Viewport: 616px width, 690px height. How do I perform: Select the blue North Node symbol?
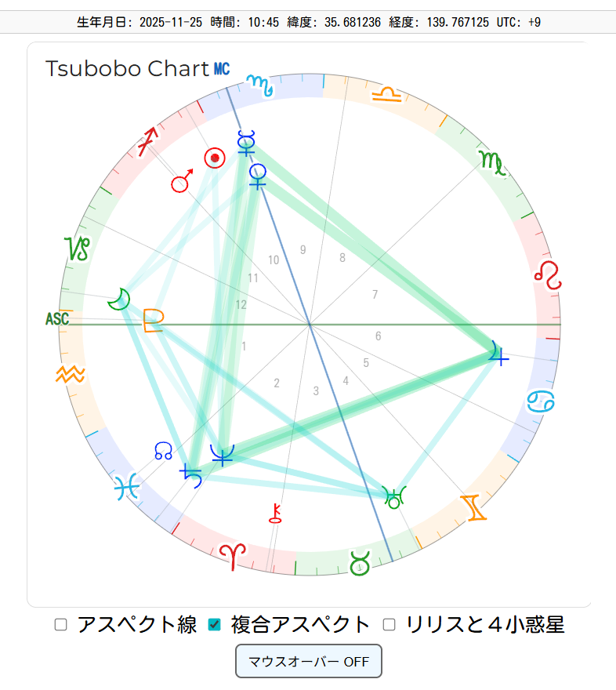pyautogui.click(x=164, y=450)
